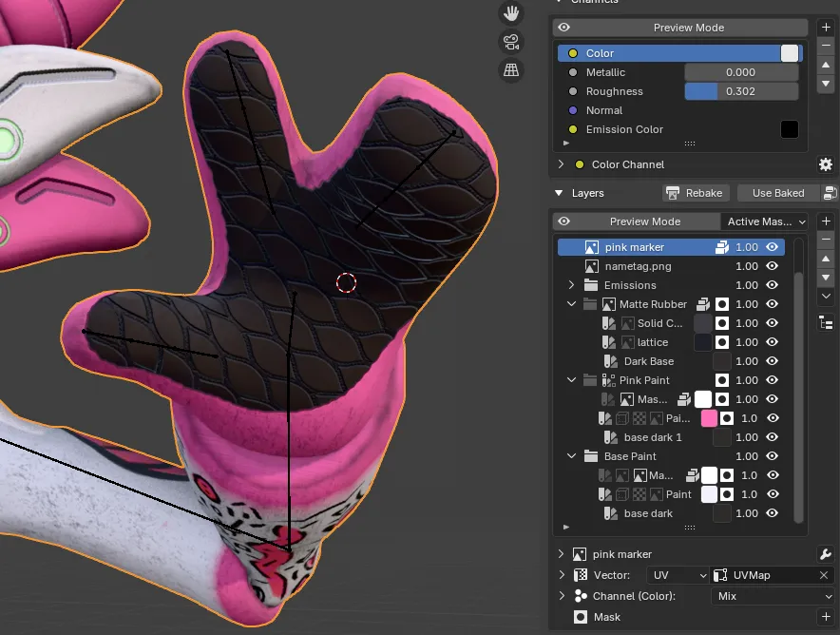Hide the nametag.png layer

773,266
